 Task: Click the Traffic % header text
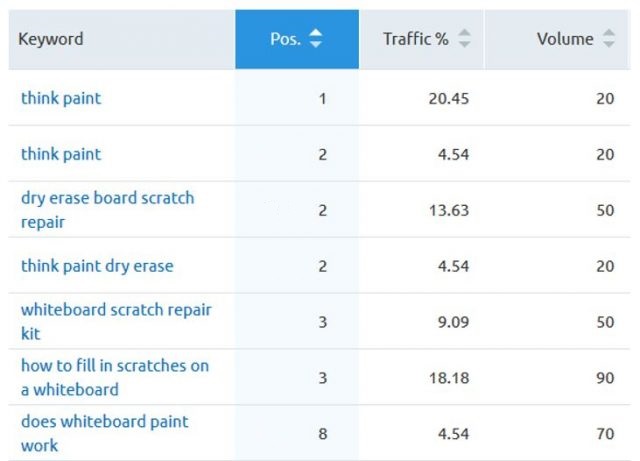point(415,39)
